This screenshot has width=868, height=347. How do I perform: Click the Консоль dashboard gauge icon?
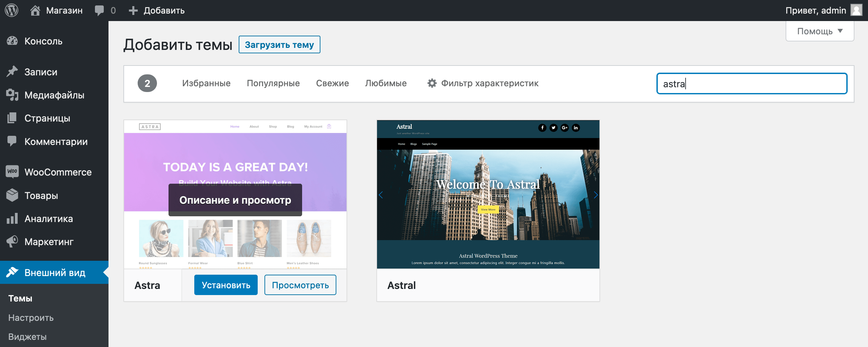coord(12,41)
